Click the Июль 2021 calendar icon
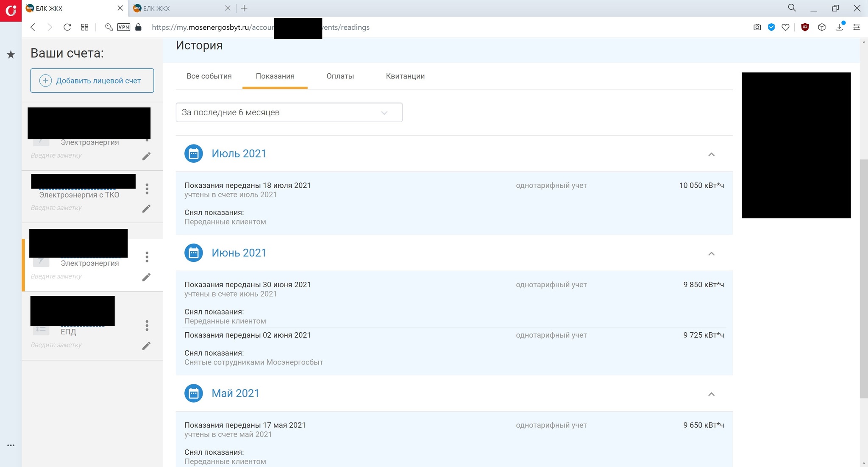Viewport: 868px width, 467px height. pyautogui.click(x=194, y=153)
